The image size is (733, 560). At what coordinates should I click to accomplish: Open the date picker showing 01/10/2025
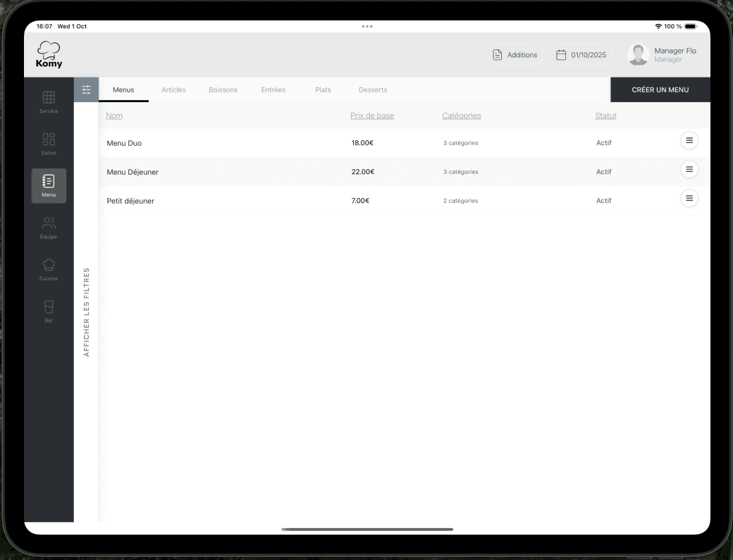click(x=581, y=54)
